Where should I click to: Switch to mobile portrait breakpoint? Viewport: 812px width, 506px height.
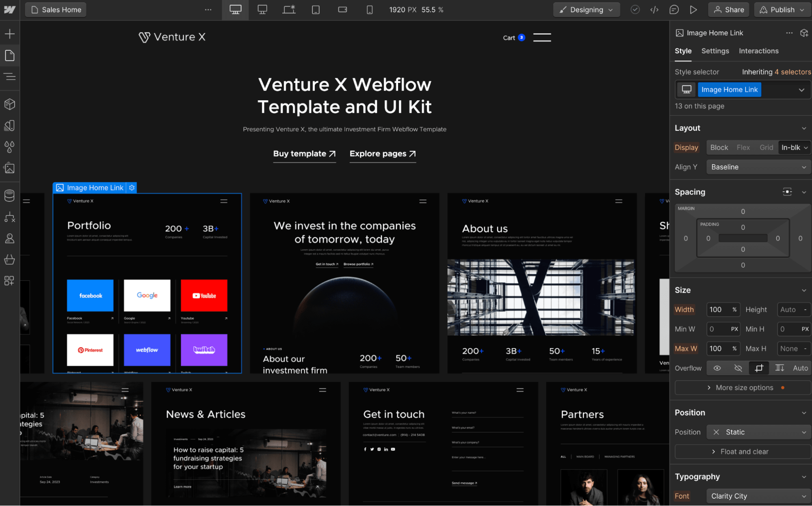point(369,10)
